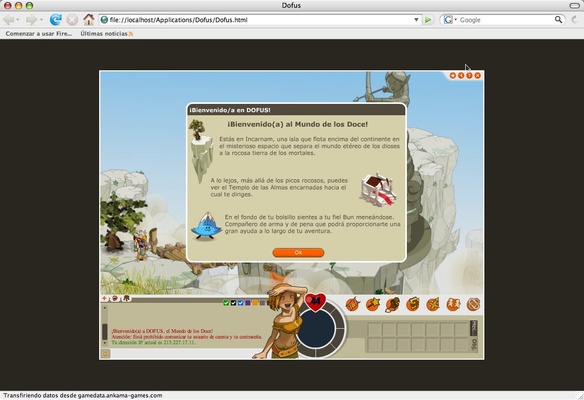Go to browser Home page icon
Image resolution: width=584 pixels, height=400 pixels.
pyautogui.click(x=89, y=19)
